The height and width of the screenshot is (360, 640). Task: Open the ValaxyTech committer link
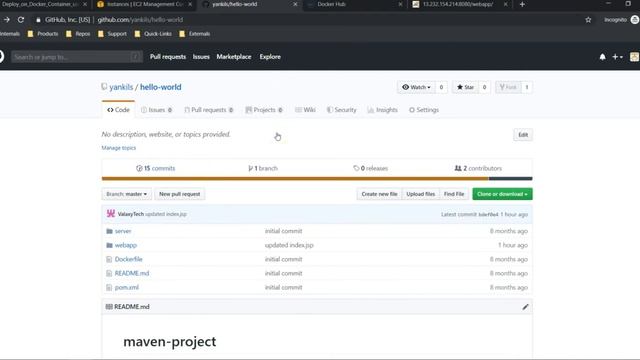point(131,214)
